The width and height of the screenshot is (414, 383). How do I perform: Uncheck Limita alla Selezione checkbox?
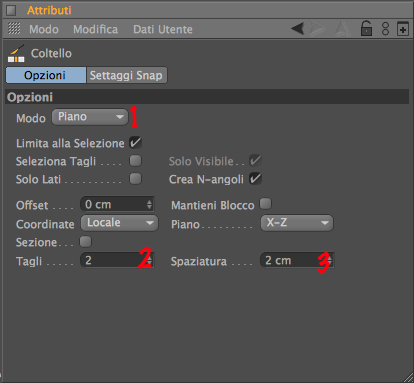point(135,143)
